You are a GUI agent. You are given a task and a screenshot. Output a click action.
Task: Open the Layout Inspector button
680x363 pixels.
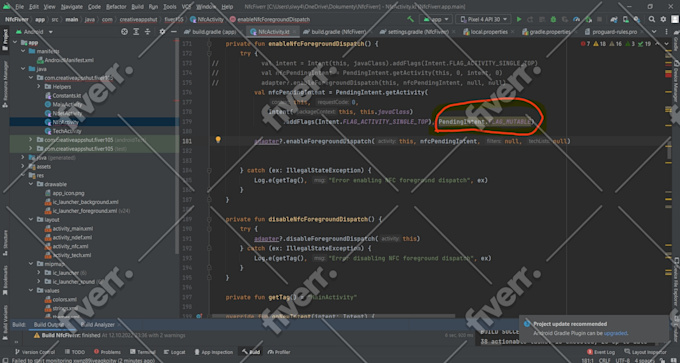[645, 352]
